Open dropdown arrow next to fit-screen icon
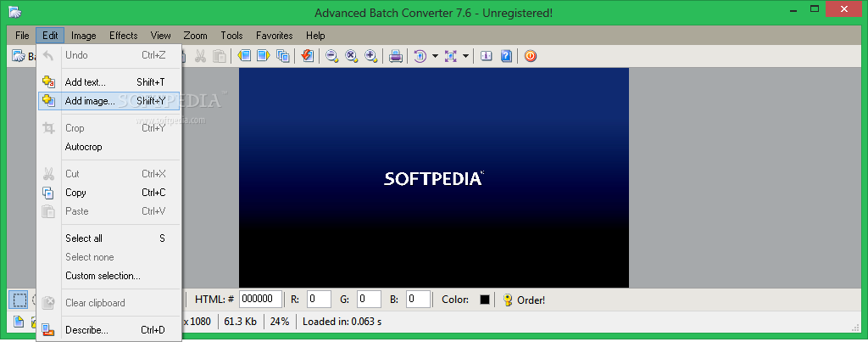868x342 pixels. 465,55
